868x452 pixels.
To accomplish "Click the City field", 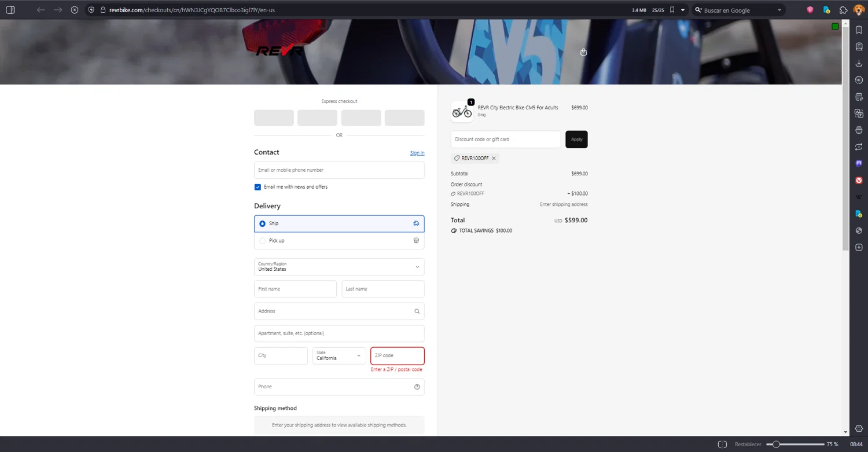I will pos(281,355).
